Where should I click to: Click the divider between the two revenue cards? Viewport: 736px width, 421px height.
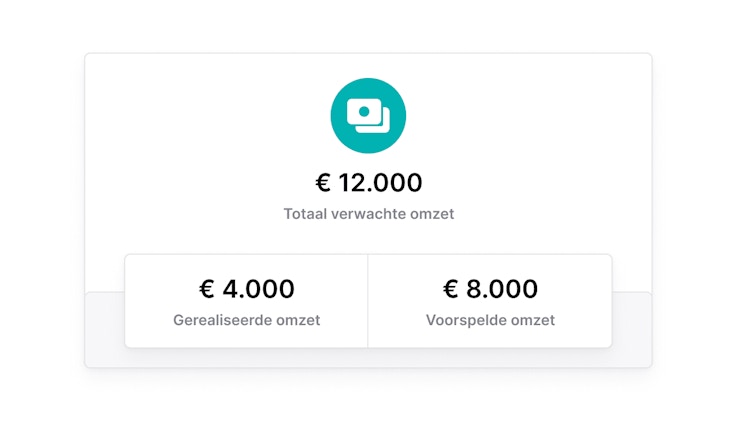click(368, 301)
